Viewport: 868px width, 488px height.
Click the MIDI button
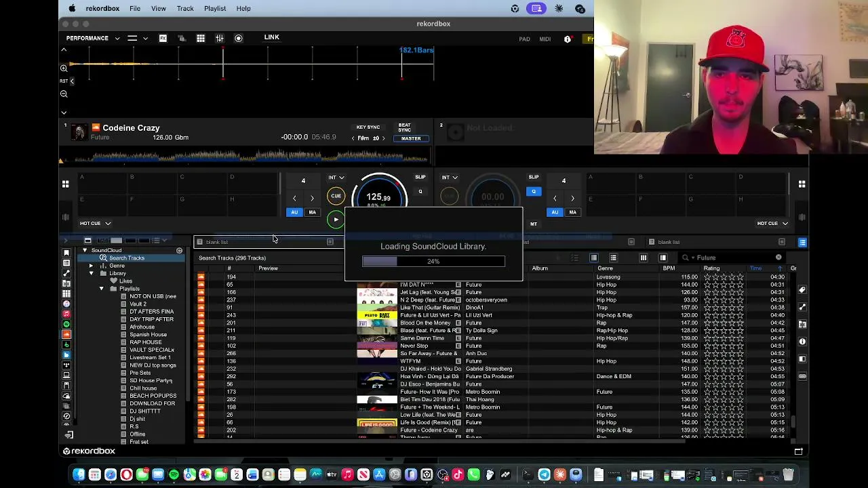point(545,39)
